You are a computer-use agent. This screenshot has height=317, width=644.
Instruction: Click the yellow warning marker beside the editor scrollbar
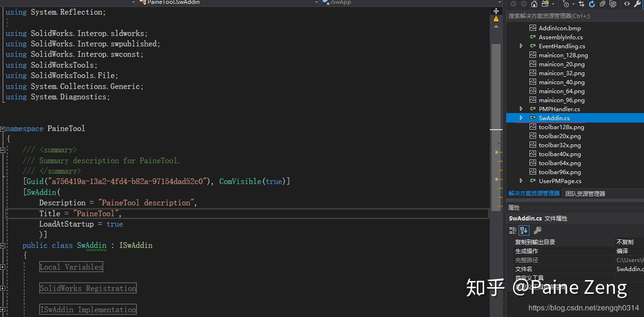pyautogui.click(x=496, y=19)
